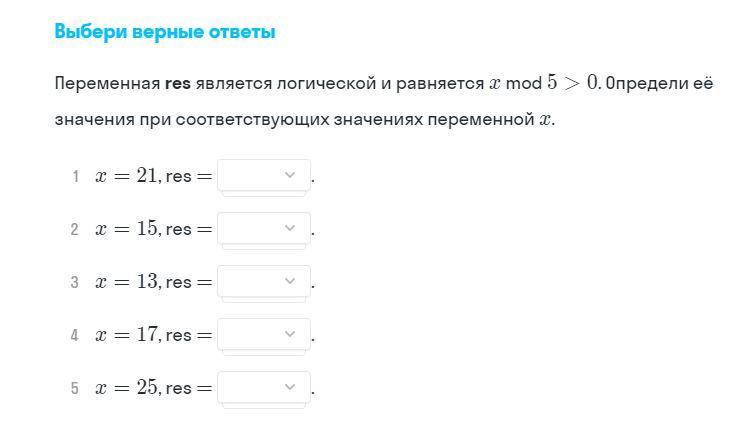Click the row number 5 label
Image resolution: width=749 pixels, height=421 pixels.
click(75, 388)
